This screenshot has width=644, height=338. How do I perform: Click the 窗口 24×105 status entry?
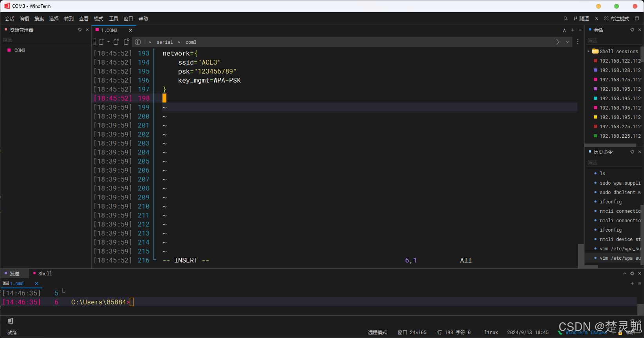[x=412, y=333]
